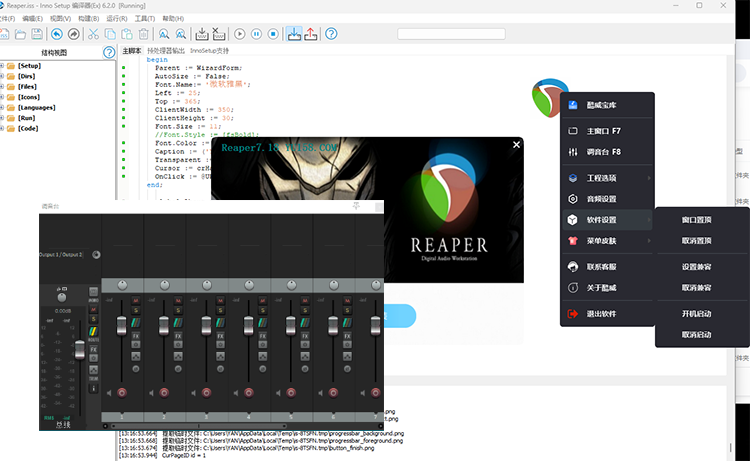Screen dimensions: 750x461
Task: Click the highlighted blue import toolbar icon
Action: [x=294, y=34]
